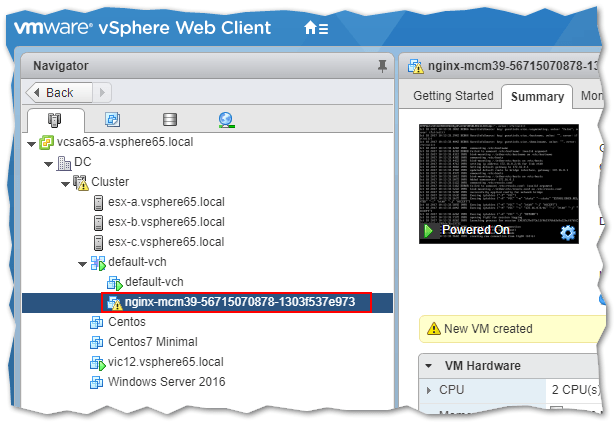Select host esx-b.vsphere65.local
This screenshot has height=425, width=616.
166,222
